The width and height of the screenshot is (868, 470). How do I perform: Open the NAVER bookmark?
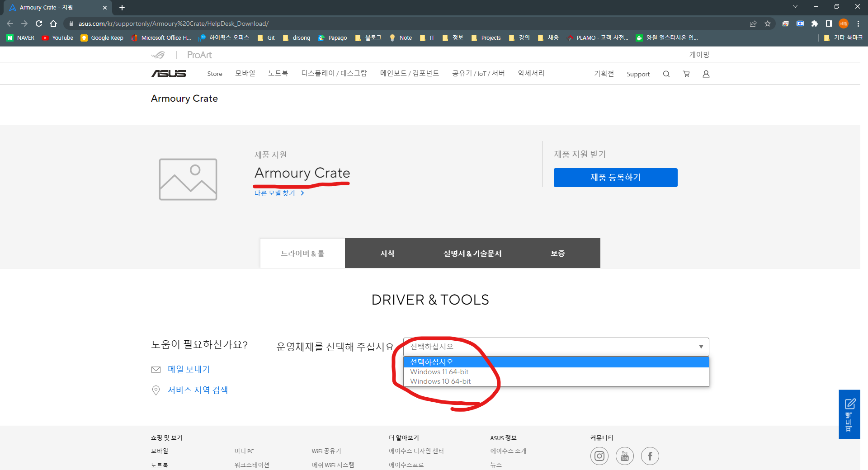[x=21, y=38]
